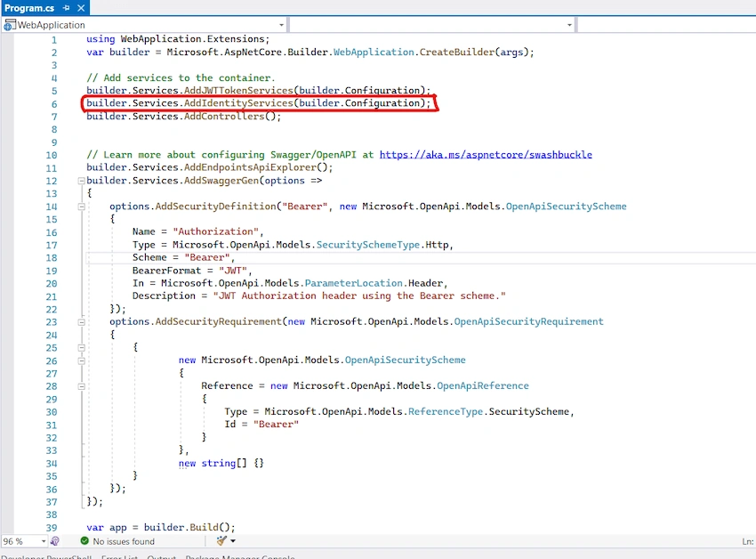The height and width of the screenshot is (559, 756).
Task: Click AddSwaggerGen in line 12
Action: tap(221, 181)
